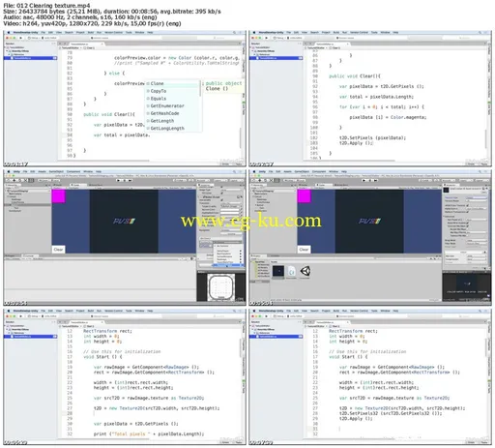Image resolution: width=495 pixels, height=448 pixels.
Task: Open Apple menu in autocomplete MonoDevelop frame
Action: tap(9, 32)
